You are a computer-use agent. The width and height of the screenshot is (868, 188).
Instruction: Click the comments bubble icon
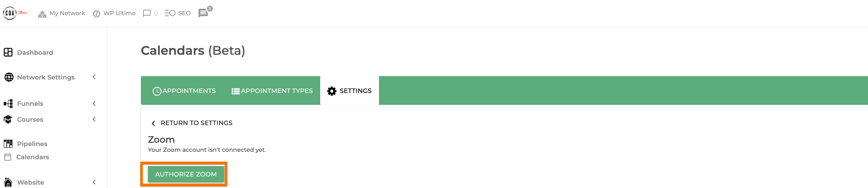pyautogui.click(x=147, y=13)
